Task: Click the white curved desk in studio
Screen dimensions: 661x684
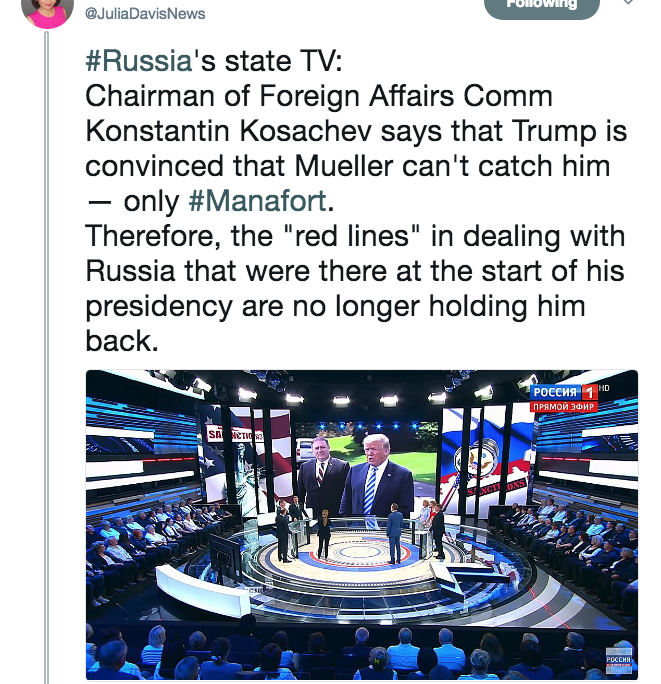Action: pos(201,589)
